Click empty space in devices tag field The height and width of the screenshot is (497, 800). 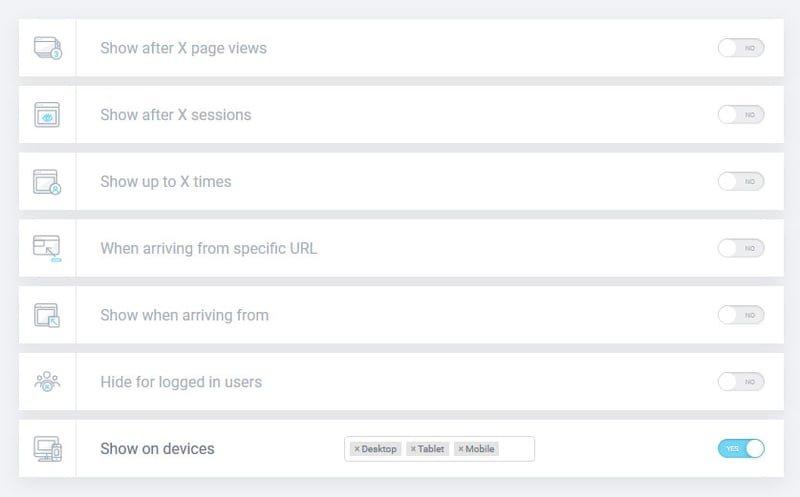click(x=516, y=449)
